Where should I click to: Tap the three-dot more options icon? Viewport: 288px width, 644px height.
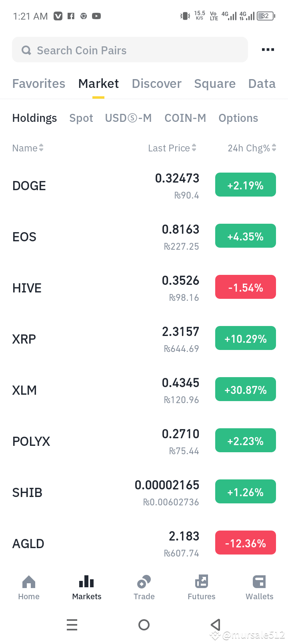point(268,50)
